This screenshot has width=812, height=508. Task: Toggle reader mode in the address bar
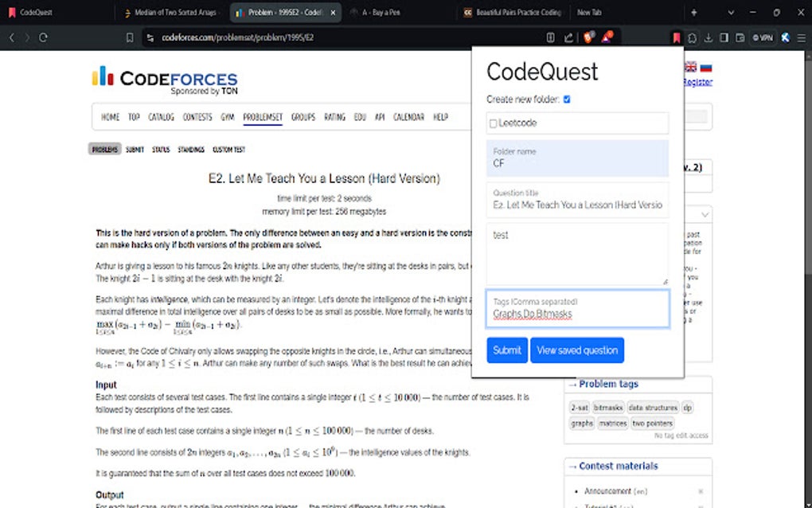[x=549, y=37]
